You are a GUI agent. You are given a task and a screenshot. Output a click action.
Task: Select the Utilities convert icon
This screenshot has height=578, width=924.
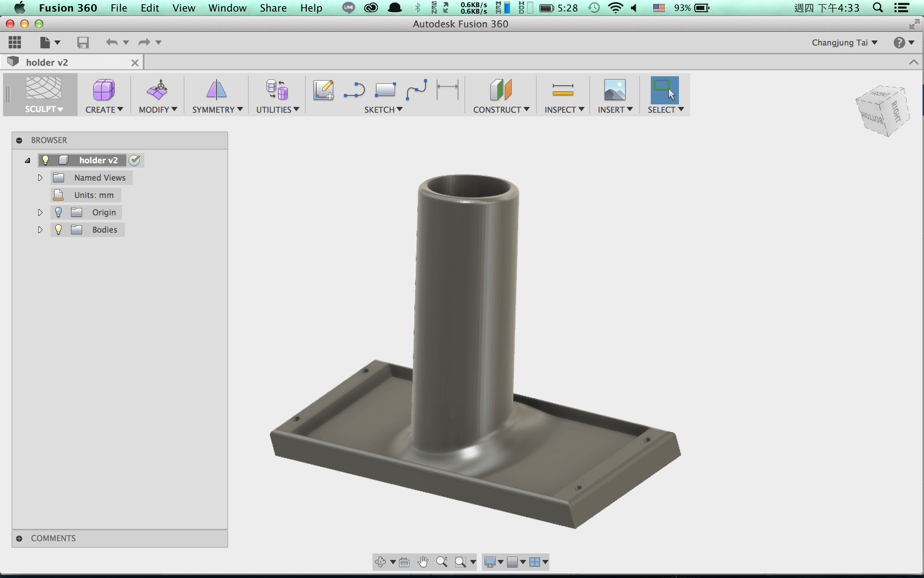(277, 90)
